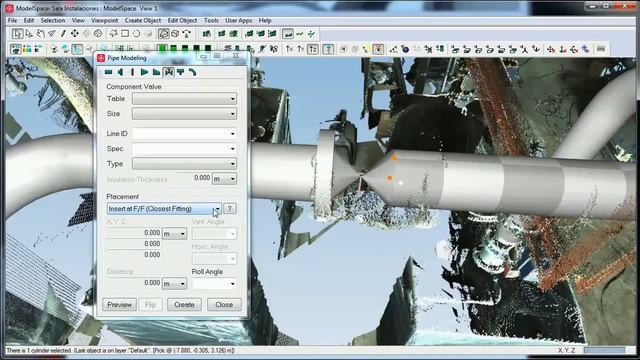Viewport: 640px width, 360px height.
Task: Toggle the highlighted orbit view mode button
Action: (x=164, y=34)
